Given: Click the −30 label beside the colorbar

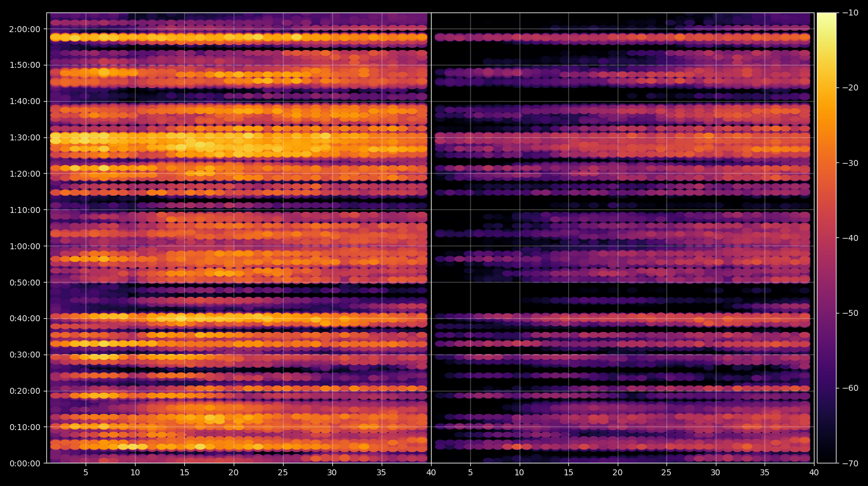Looking at the screenshot, I should [x=850, y=163].
